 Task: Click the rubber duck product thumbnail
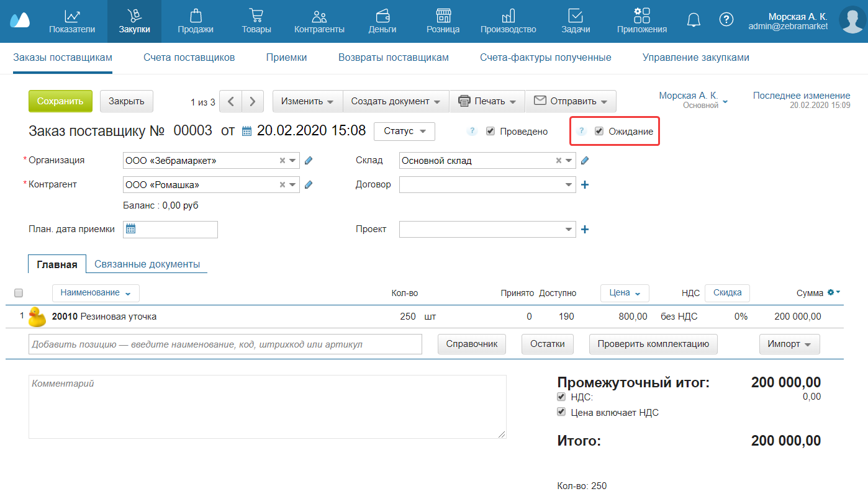click(x=38, y=317)
